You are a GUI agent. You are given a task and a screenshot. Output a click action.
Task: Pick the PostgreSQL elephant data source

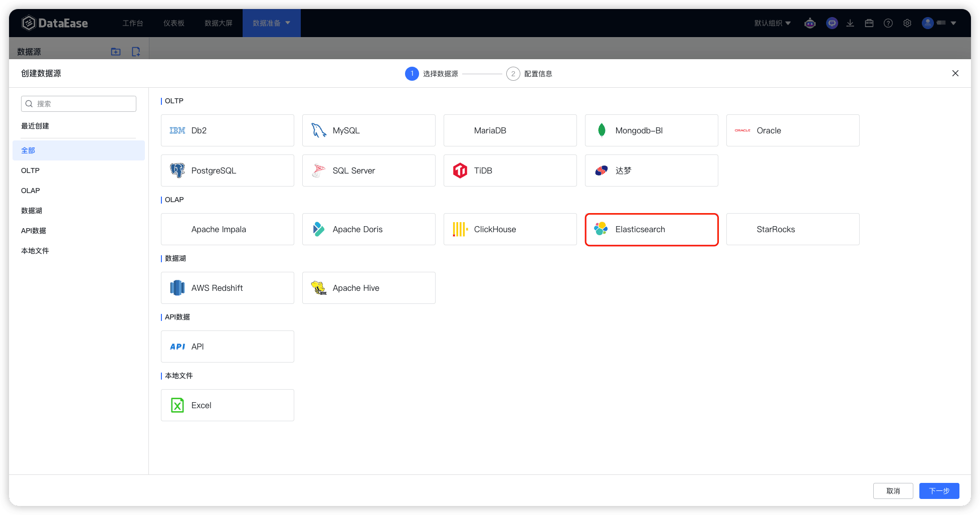click(x=227, y=170)
